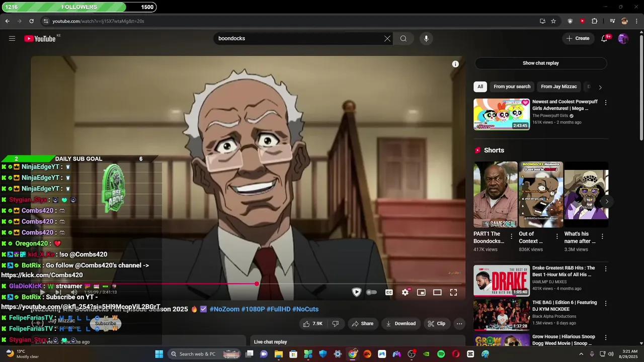The height and width of the screenshot is (362, 644).
Task: Bookmark this page with the star icon
Action: (x=553, y=21)
